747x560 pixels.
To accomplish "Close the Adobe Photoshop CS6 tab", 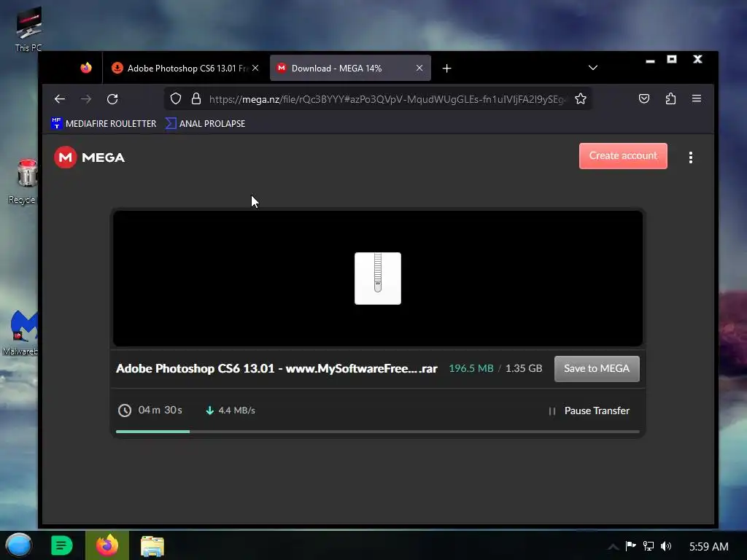I will (255, 68).
